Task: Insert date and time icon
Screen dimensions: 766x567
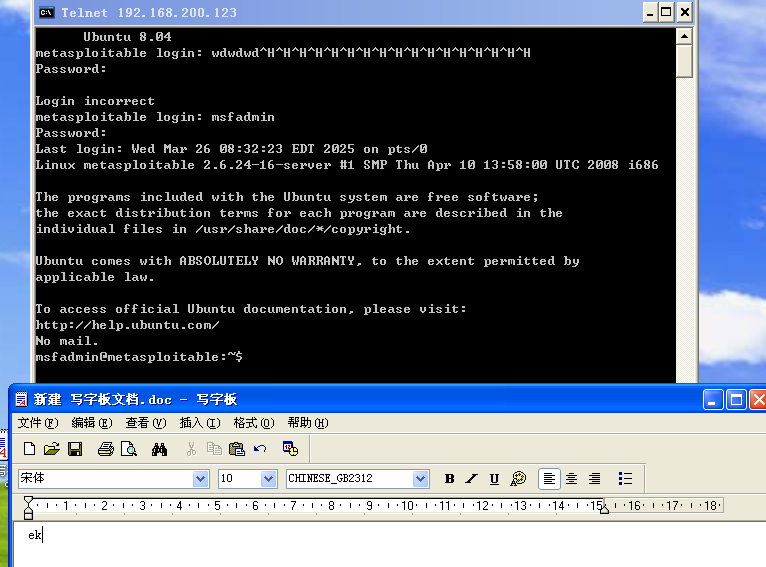Action: coord(290,449)
